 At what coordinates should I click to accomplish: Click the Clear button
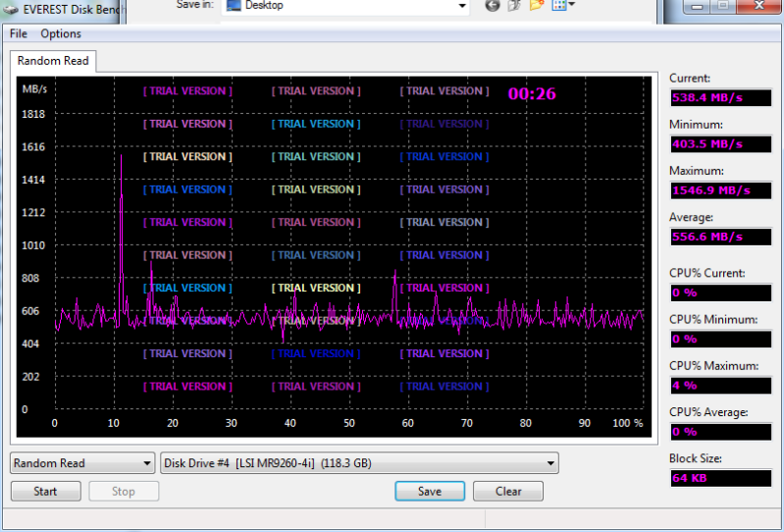point(508,492)
